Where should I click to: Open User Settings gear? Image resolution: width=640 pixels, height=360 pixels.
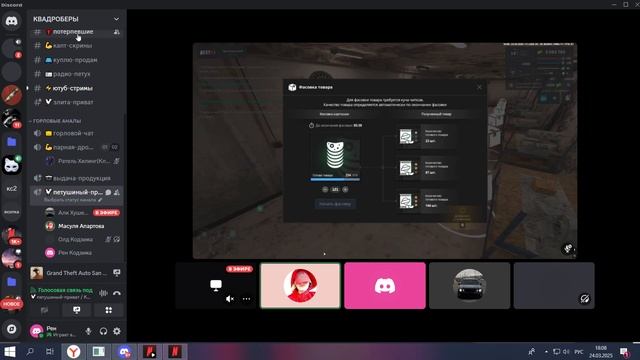tap(117, 331)
